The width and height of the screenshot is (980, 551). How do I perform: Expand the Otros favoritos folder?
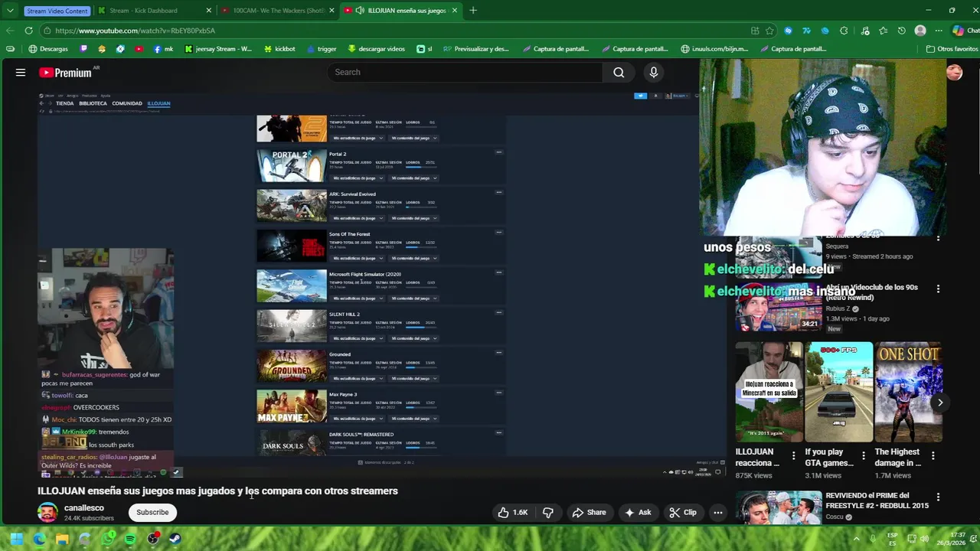(x=952, y=49)
